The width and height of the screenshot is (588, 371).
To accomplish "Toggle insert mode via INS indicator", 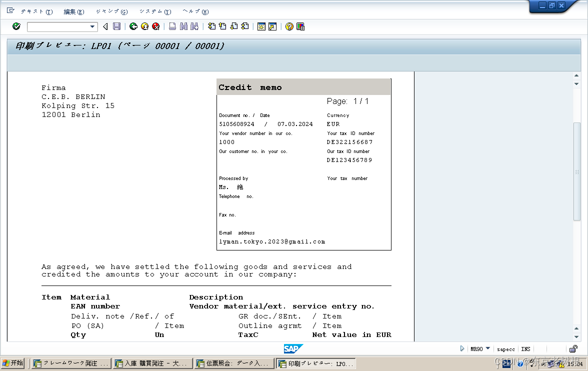I will [525, 349].
